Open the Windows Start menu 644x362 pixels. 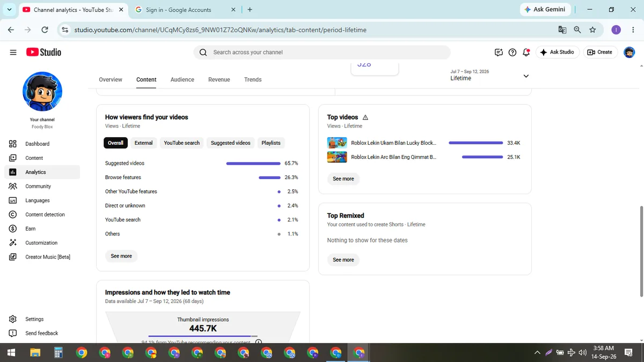(x=11, y=352)
